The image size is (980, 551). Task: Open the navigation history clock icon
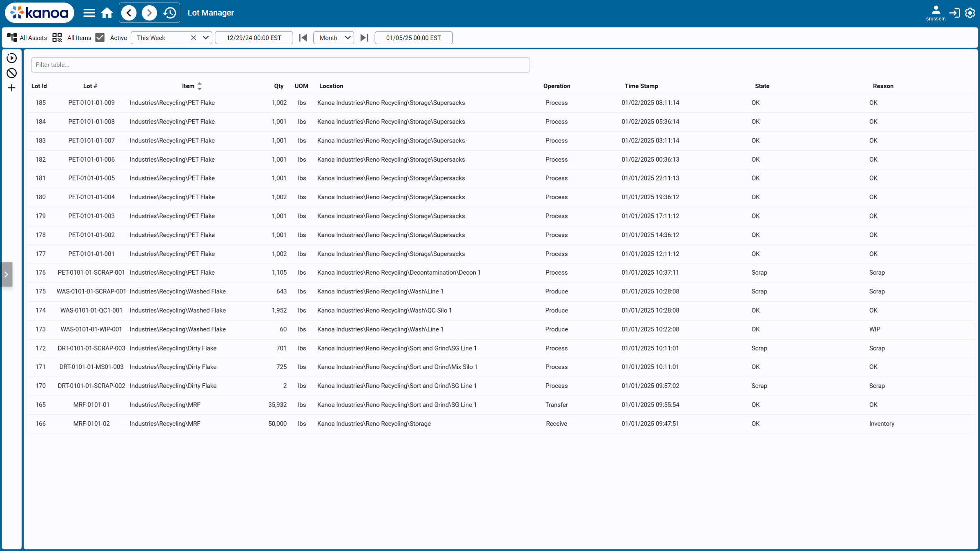tap(169, 13)
